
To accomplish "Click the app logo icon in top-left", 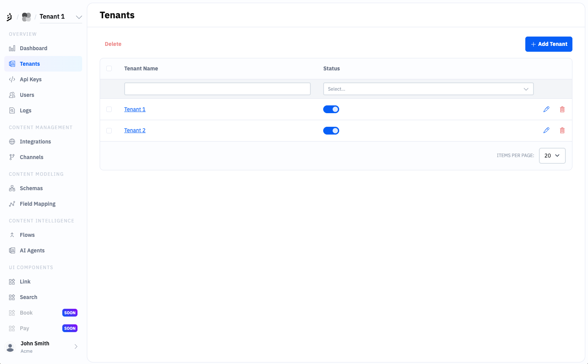I will coord(9,17).
